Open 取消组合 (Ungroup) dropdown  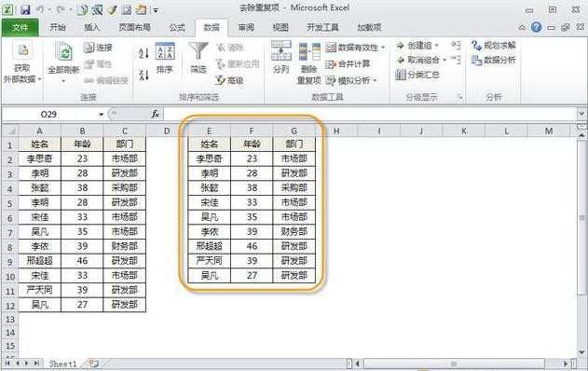(444, 60)
